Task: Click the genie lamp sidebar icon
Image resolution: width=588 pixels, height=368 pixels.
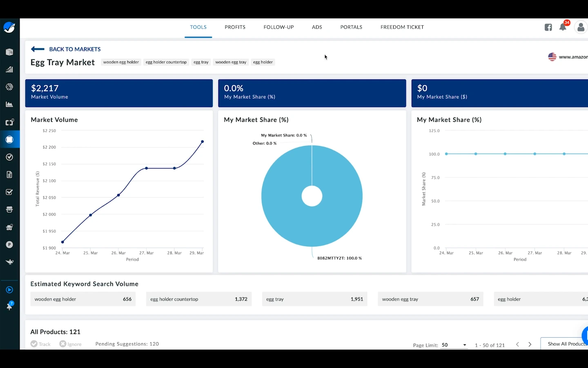Action: click(9, 262)
